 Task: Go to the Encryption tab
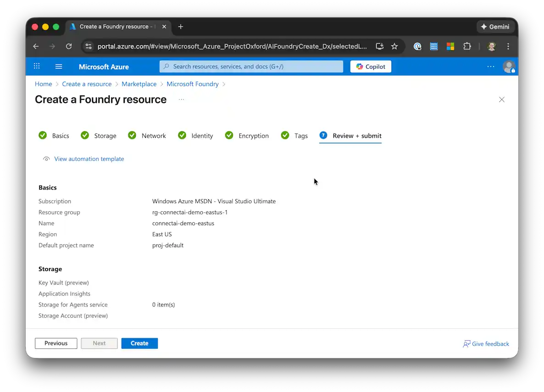click(x=253, y=136)
